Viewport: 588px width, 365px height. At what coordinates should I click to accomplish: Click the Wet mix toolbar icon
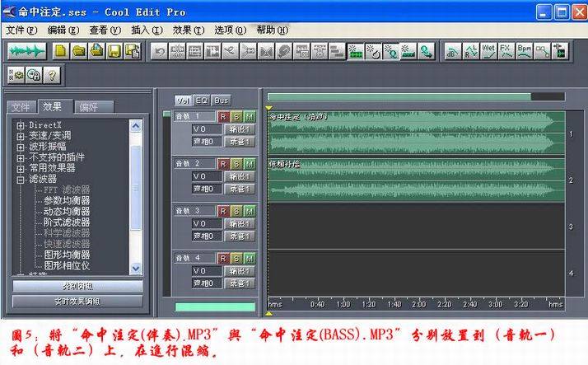pos(489,51)
